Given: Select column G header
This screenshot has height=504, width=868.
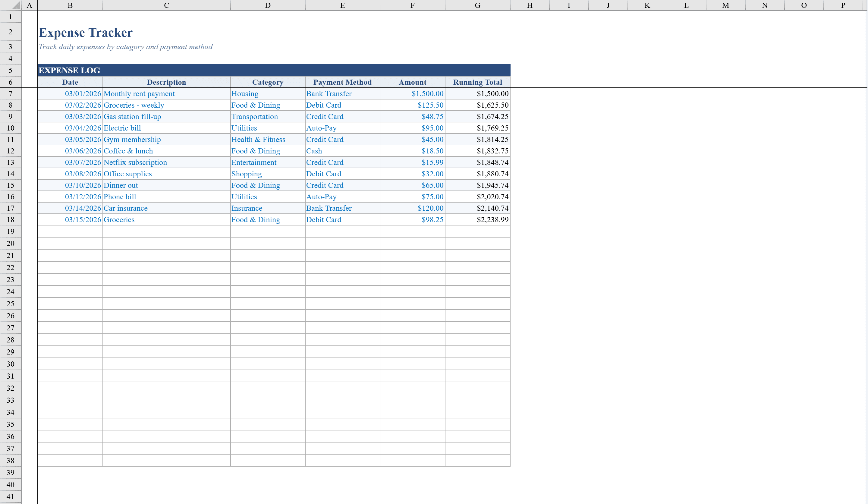Looking at the screenshot, I should pyautogui.click(x=477, y=5).
